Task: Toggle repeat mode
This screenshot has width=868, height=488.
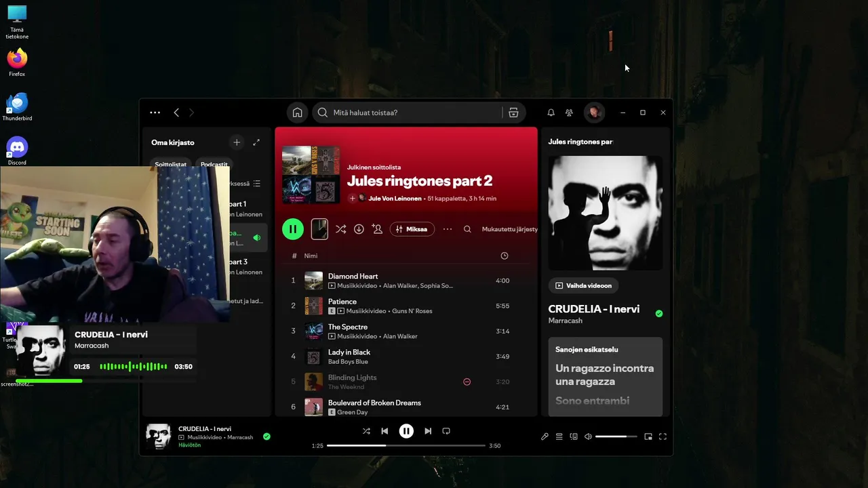Action: pos(446,431)
